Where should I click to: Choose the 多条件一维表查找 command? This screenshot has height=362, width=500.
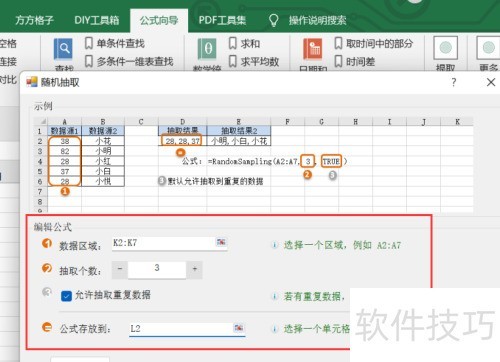[x=129, y=62]
